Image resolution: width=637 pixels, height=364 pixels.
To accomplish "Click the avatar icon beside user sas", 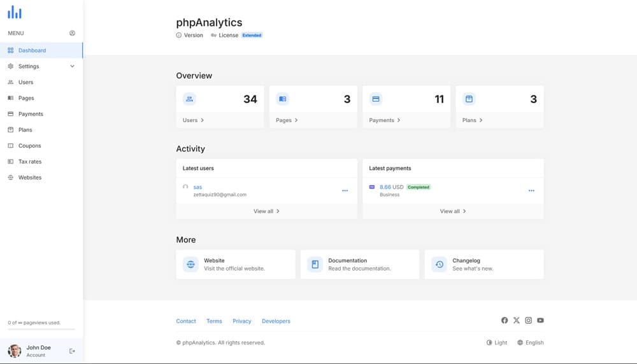I will [x=185, y=187].
